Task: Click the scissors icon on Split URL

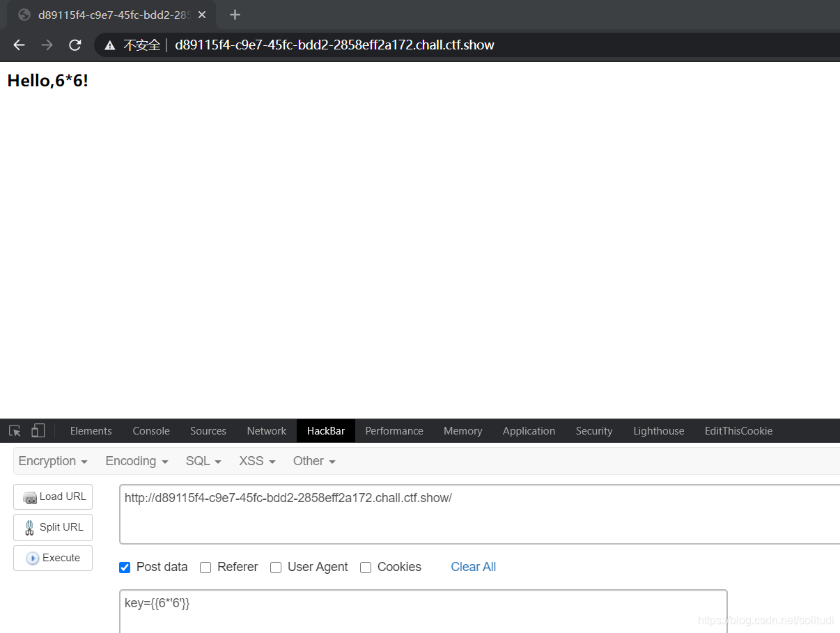Action: (x=28, y=527)
